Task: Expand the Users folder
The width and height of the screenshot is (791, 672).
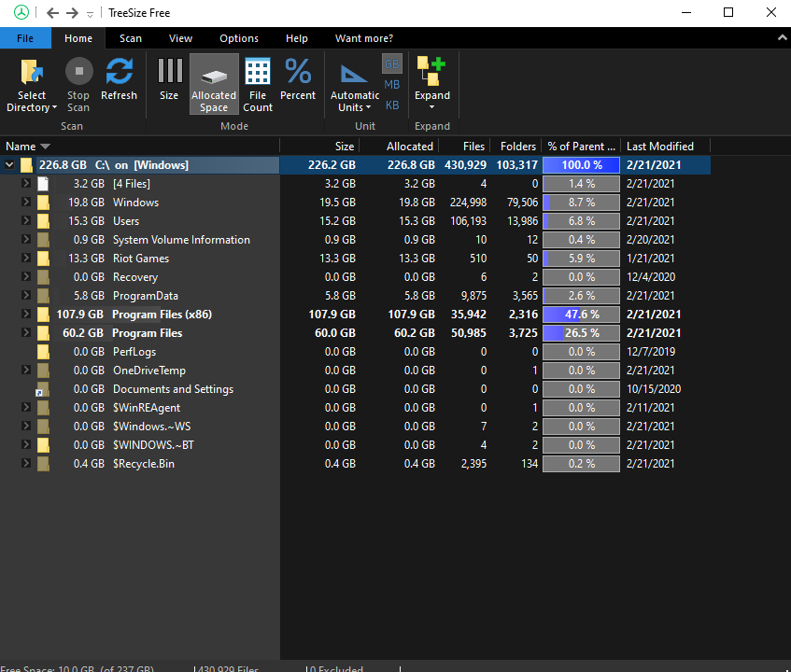Action: coord(26,220)
